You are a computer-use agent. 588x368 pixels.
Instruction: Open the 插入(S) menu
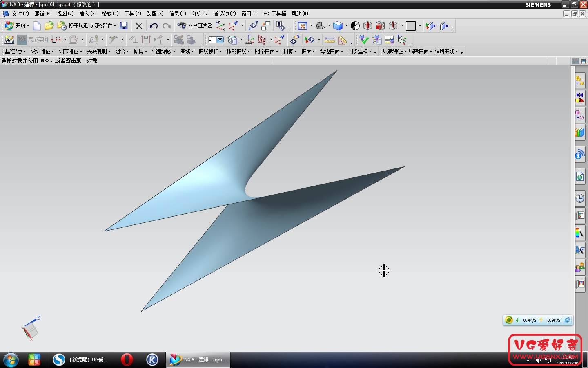87,13
